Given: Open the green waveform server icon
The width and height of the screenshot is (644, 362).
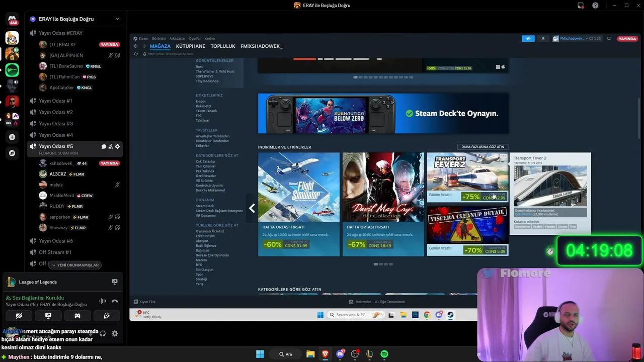Looking at the screenshot, I should [12, 70].
